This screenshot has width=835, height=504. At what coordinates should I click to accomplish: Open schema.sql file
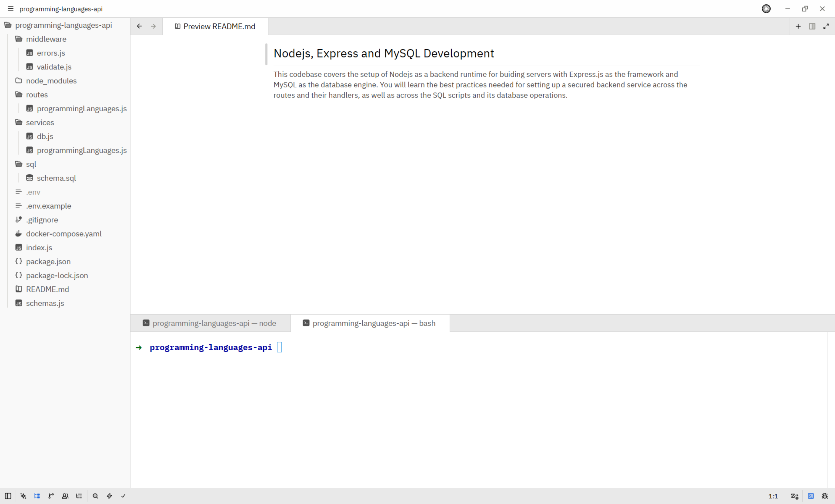(65, 178)
